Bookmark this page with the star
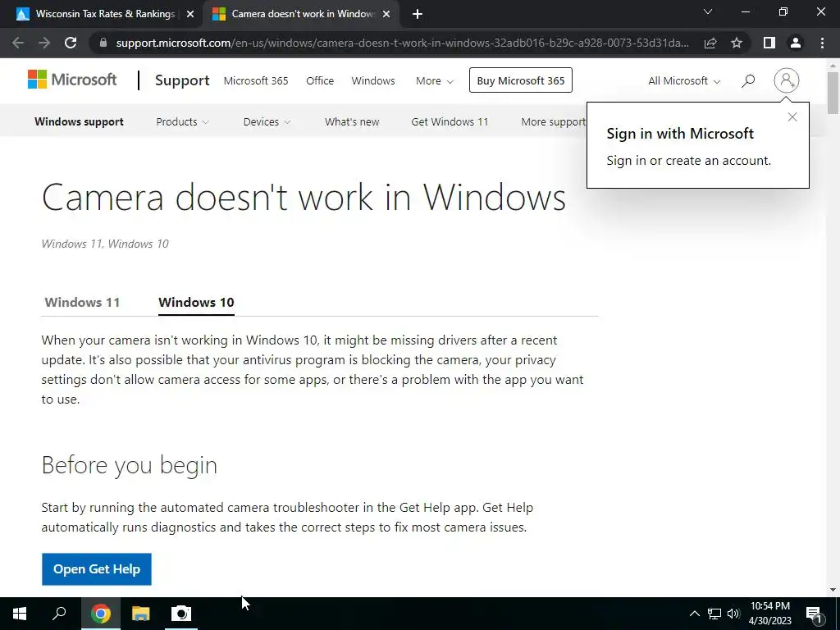Viewport: 840px width, 630px height. (737, 43)
